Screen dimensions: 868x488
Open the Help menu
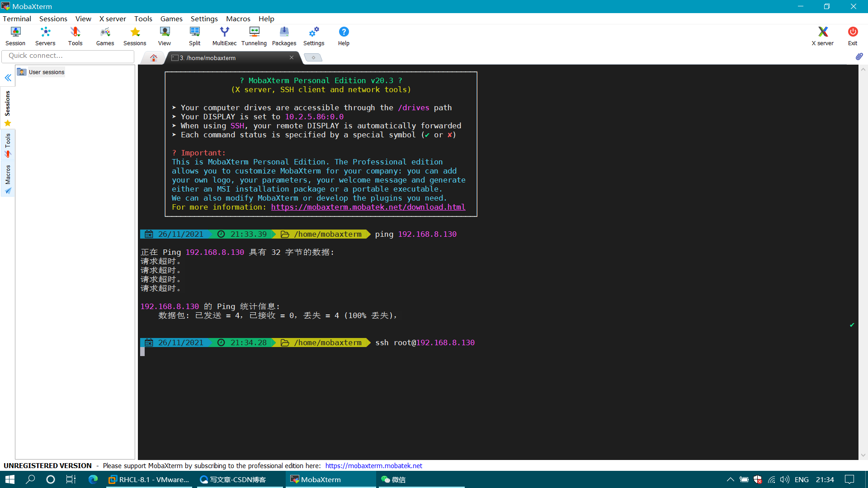click(266, 19)
